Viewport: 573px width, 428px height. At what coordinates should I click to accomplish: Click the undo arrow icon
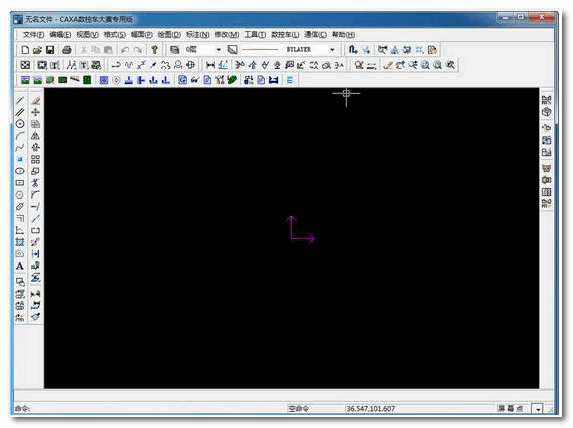(x=125, y=50)
